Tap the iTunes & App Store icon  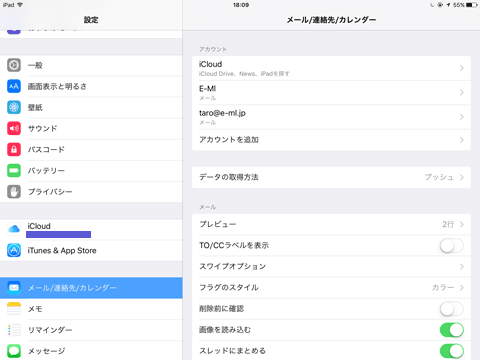(x=14, y=250)
